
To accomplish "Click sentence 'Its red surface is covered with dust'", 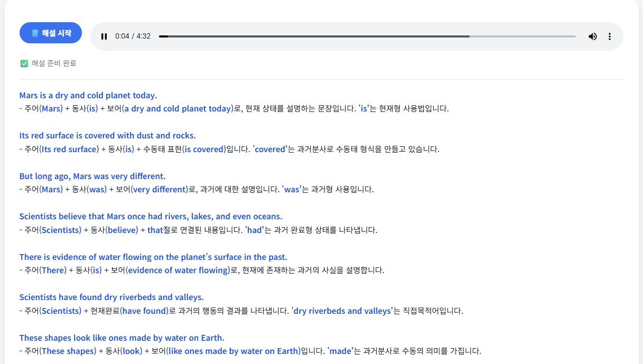I will point(107,136).
